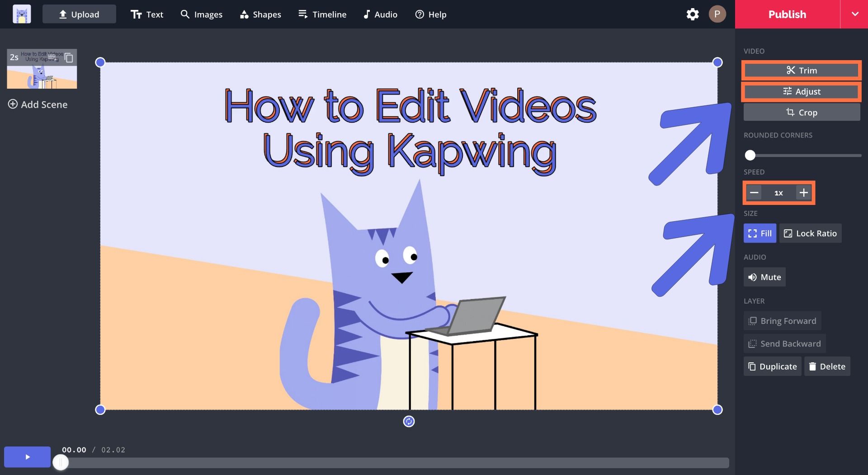Mute the video audio
The image size is (868, 475).
pyautogui.click(x=764, y=277)
